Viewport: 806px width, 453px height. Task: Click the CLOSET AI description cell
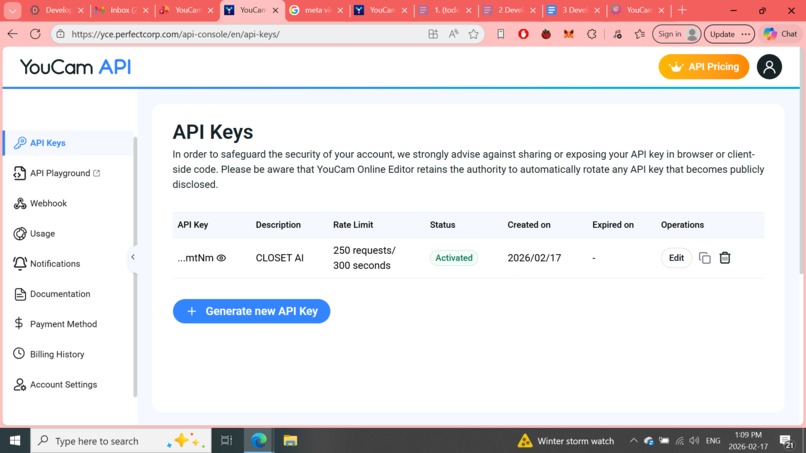click(280, 258)
